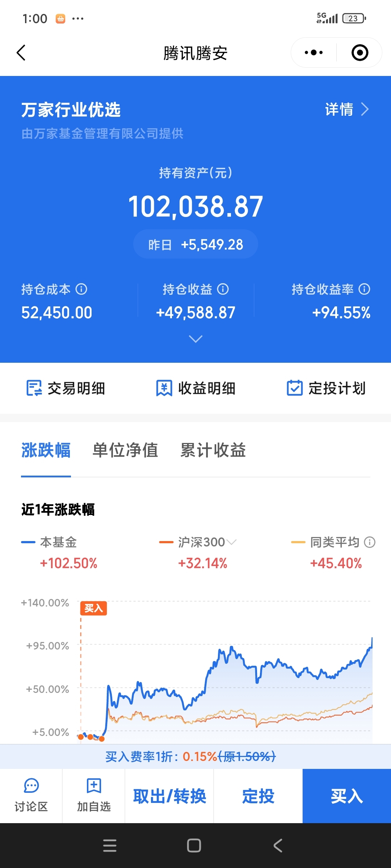
Task: Open the mini-program more options menu
Action: click(x=314, y=53)
